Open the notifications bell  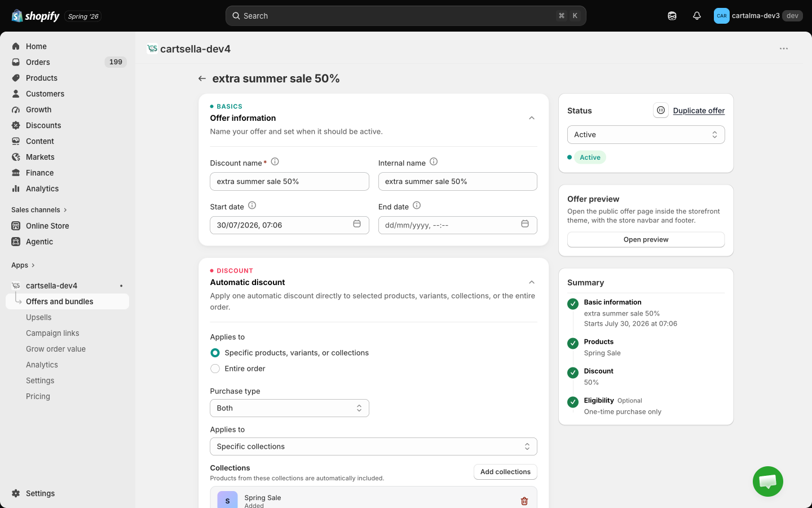point(697,16)
